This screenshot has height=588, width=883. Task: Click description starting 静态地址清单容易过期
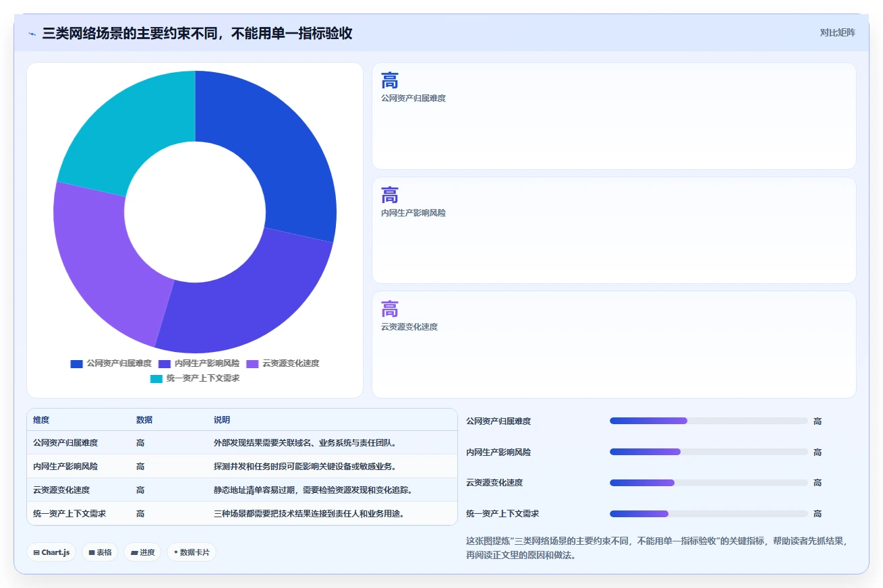pos(313,490)
